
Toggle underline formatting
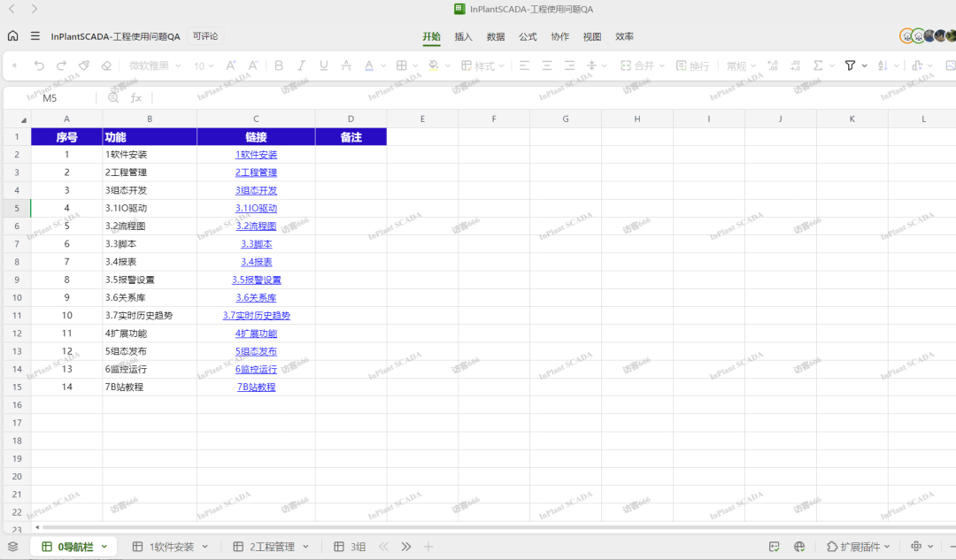[324, 65]
